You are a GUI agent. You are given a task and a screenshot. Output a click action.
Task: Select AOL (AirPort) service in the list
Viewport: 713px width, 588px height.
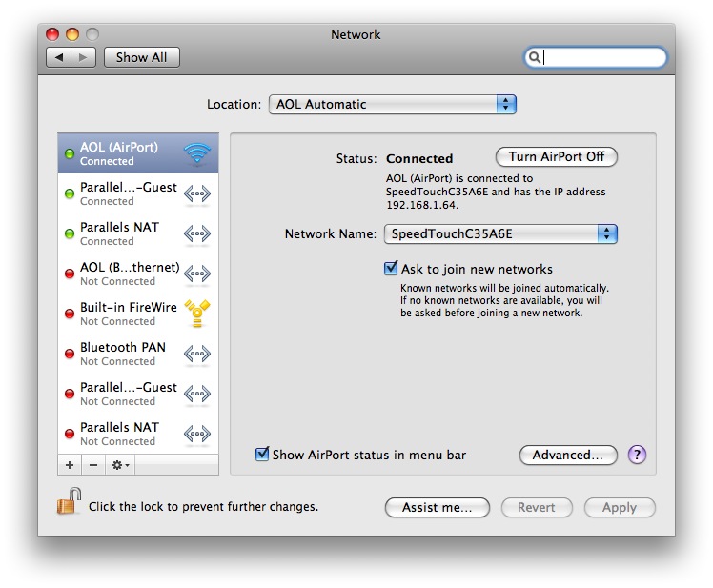(x=138, y=153)
